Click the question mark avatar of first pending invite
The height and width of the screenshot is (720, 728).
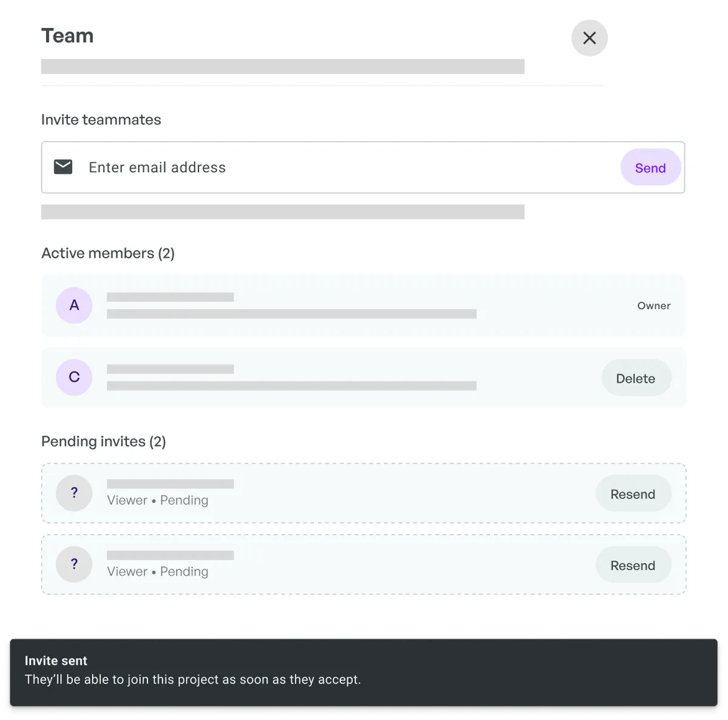coord(73,493)
